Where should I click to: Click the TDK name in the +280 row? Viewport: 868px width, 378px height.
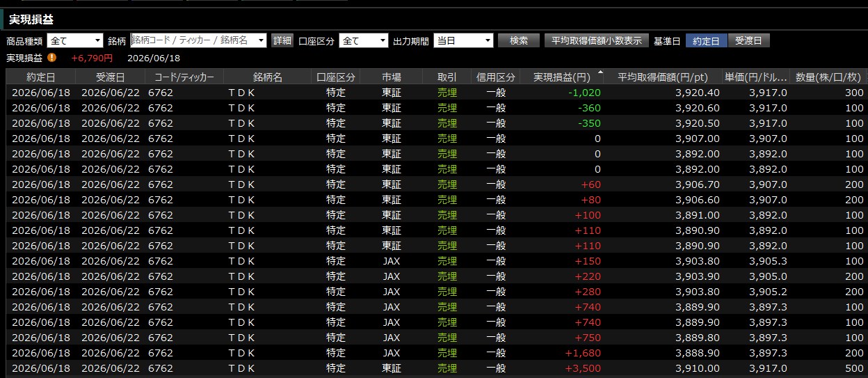[241, 292]
